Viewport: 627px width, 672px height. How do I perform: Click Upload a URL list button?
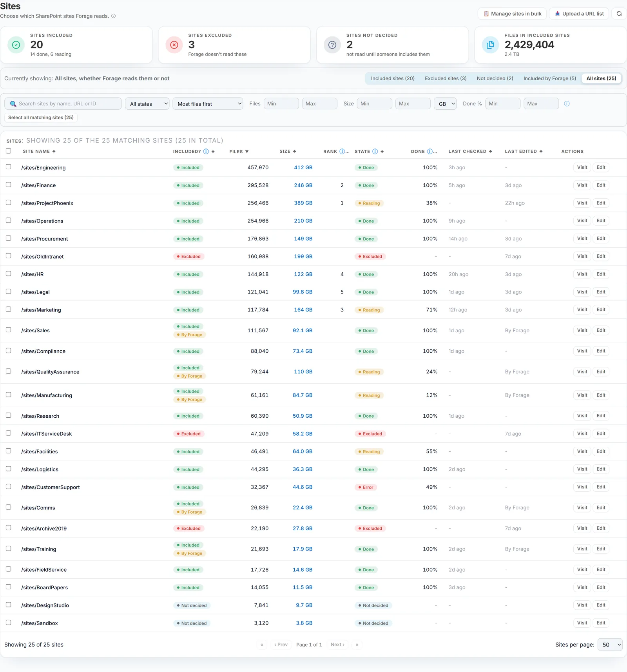click(579, 14)
